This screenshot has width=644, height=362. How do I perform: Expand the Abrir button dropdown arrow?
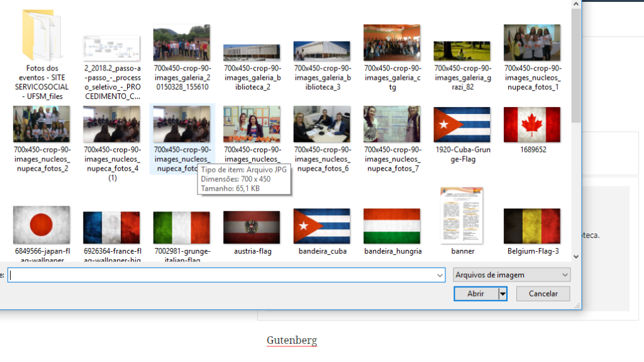coord(502,293)
